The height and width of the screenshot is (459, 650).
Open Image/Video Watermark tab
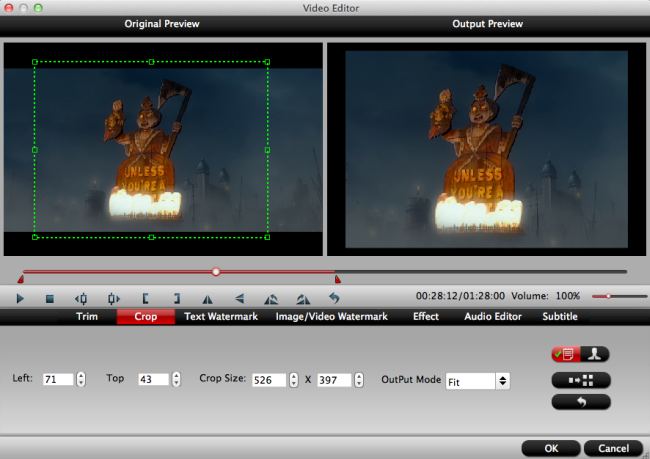[331, 316]
